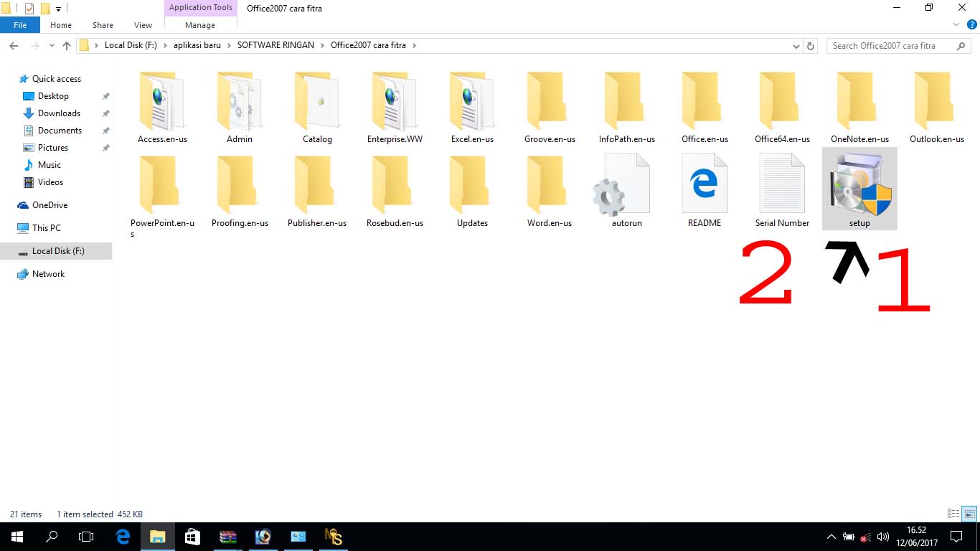The width and height of the screenshot is (980, 551).
Task: Open Pictures in navigation pane
Action: pos(53,148)
